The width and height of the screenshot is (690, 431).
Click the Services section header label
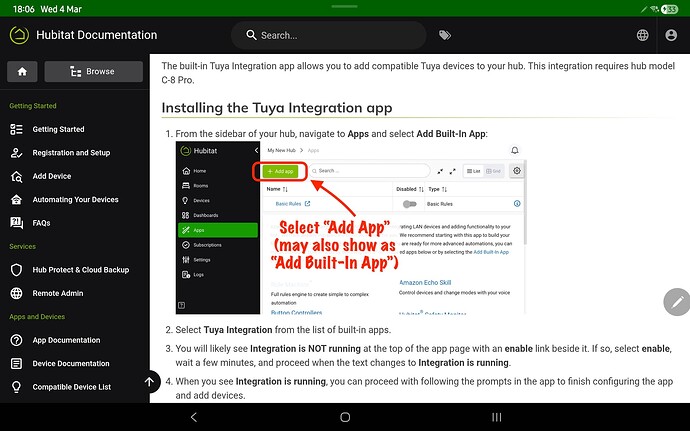[x=22, y=247]
